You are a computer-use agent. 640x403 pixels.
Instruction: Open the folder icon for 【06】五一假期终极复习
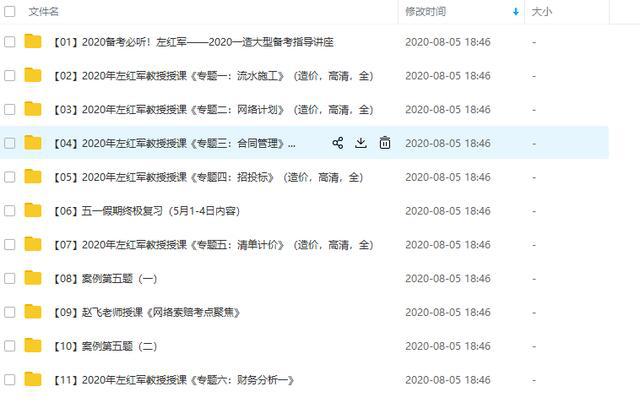(x=33, y=211)
